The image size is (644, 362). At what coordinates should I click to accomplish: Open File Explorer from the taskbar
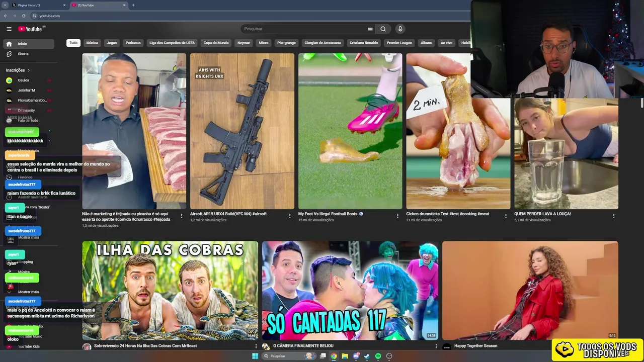click(345, 356)
